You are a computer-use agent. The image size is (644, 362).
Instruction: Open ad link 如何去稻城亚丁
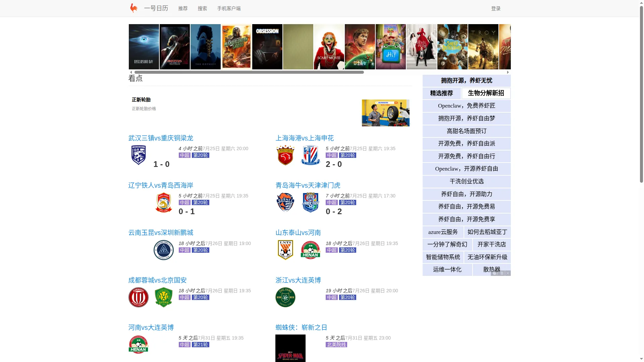(487, 232)
